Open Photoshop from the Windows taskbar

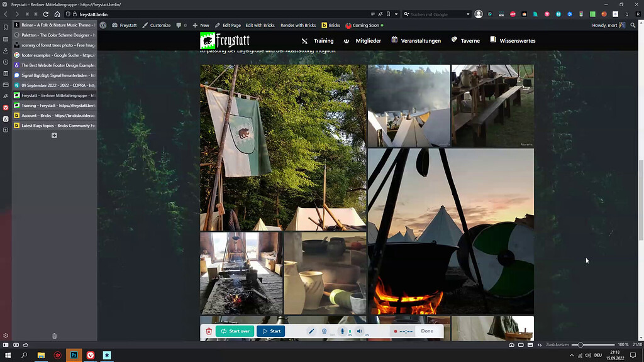74,355
